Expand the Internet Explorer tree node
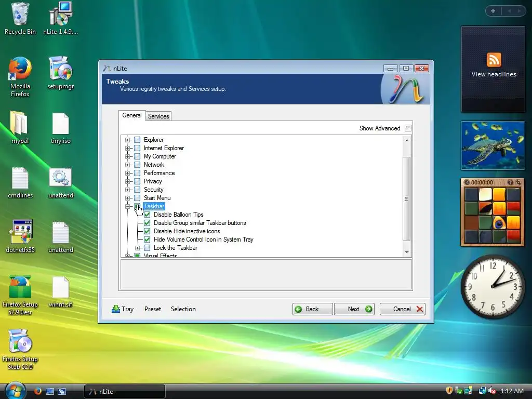This screenshot has height=399, width=532. pos(128,148)
